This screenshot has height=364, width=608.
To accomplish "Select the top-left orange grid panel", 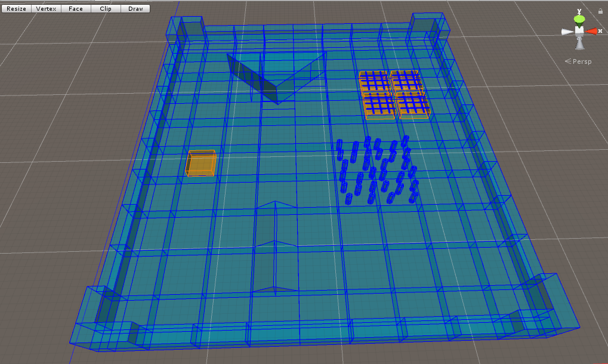I will click(374, 81).
